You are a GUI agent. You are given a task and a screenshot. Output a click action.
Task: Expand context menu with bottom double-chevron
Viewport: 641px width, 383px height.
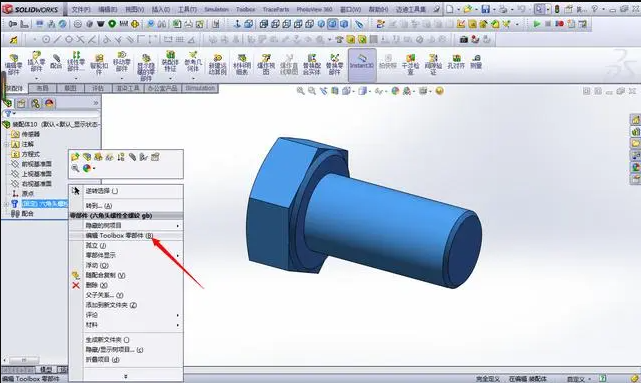[x=126, y=376]
